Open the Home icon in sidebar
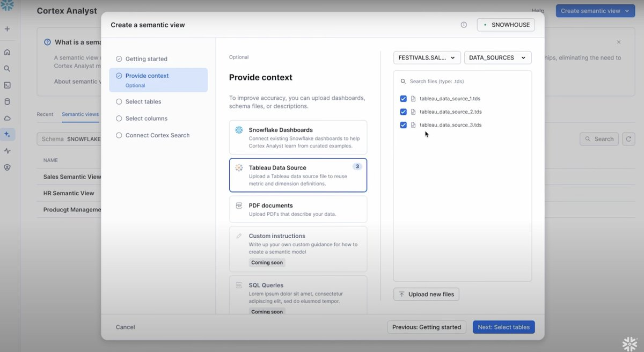 7,52
